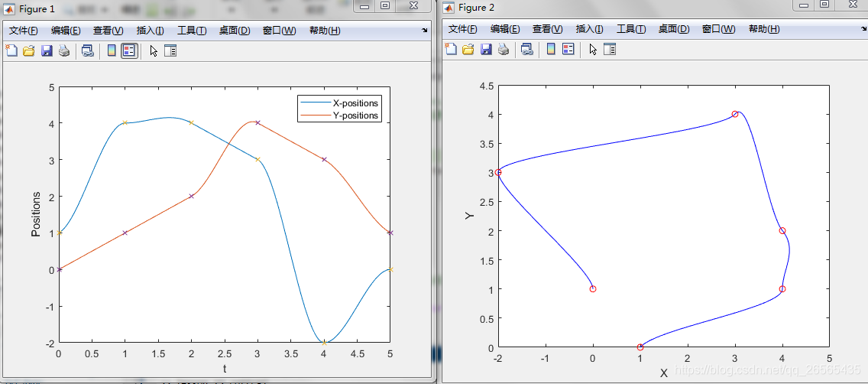Open 插入(I) menu in Figure 1
Image resolution: width=868 pixels, height=384 pixels.
pyautogui.click(x=150, y=31)
